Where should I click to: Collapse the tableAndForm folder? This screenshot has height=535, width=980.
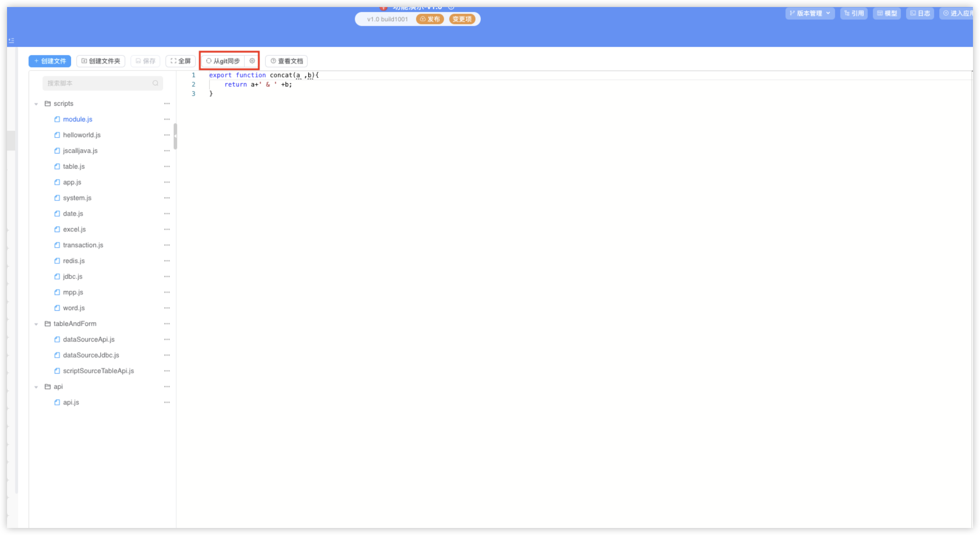click(36, 324)
